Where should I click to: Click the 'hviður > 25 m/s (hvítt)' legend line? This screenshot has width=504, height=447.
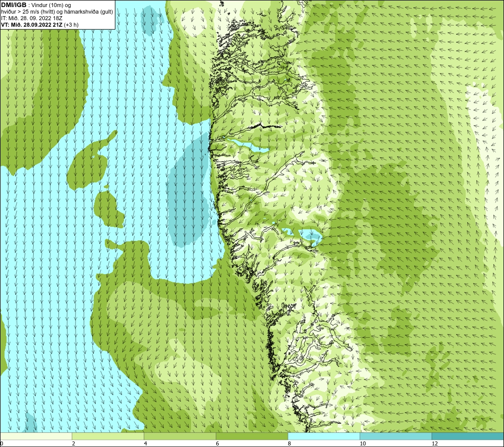[57, 12]
